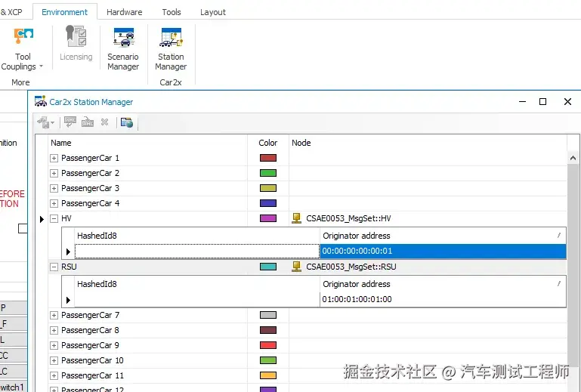The height and width of the screenshot is (392, 581).
Task: Select the RSU station name
Action: click(x=69, y=267)
